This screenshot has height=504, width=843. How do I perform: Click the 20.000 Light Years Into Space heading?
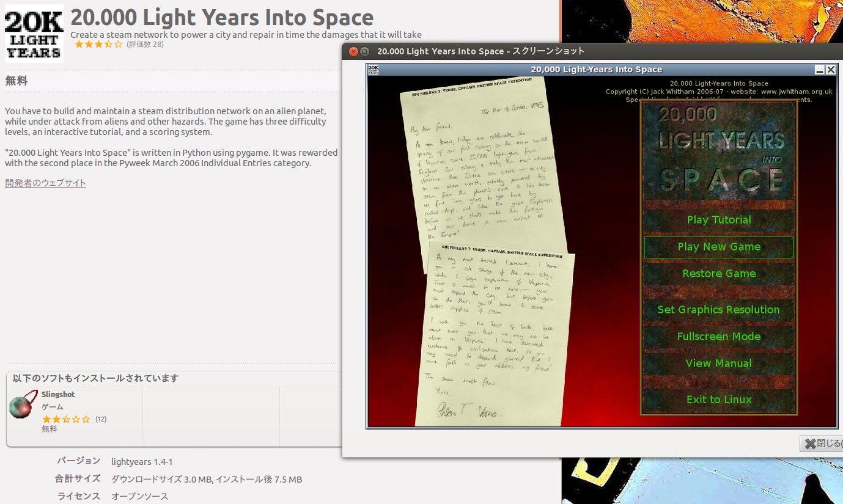point(222,17)
